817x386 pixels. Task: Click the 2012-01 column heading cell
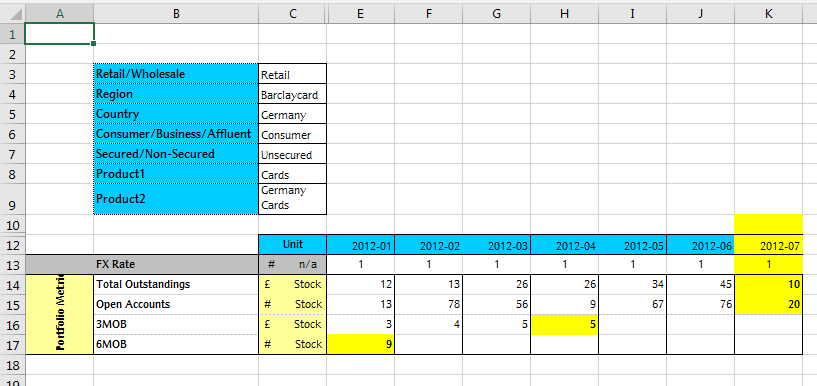point(361,245)
